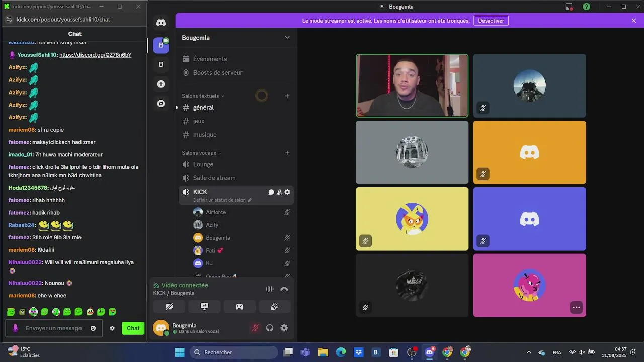The image size is (644, 362).
Task: Select the orange Discord avatar tile
Action: tap(529, 152)
